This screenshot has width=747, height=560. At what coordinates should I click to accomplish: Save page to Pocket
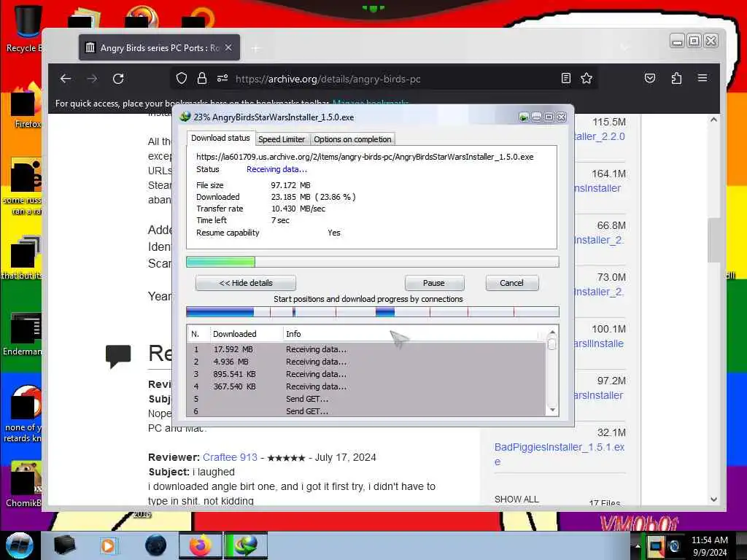point(650,78)
